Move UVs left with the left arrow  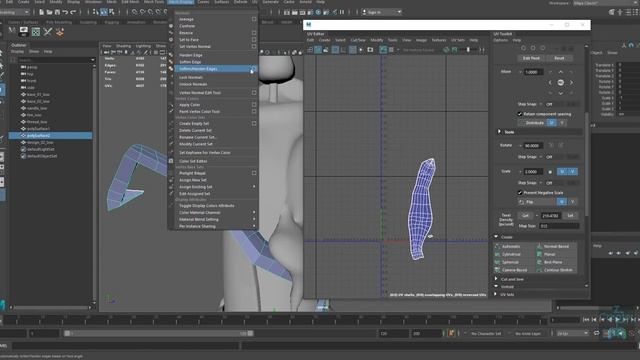550,82
